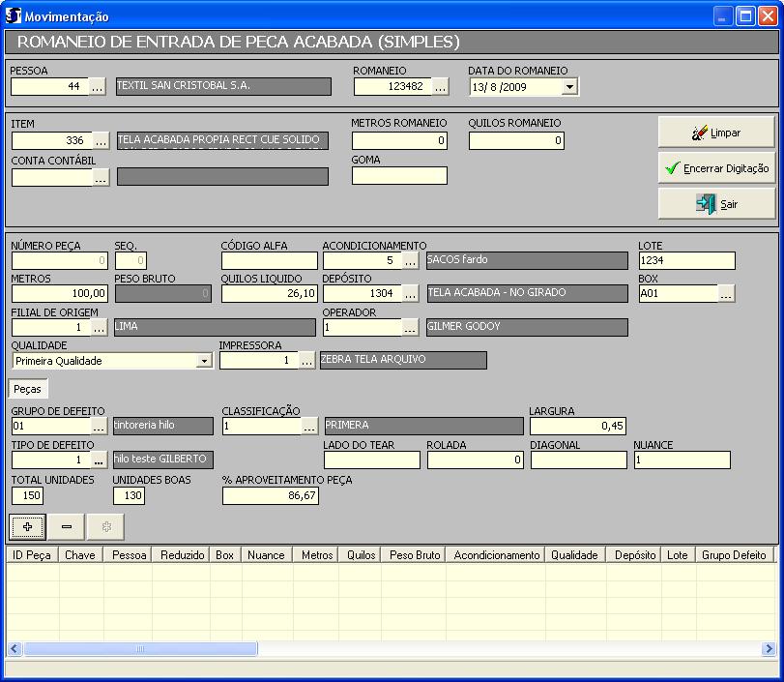
Task: Open lookup button next to ROMANEIO field
Action: [441, 87]
